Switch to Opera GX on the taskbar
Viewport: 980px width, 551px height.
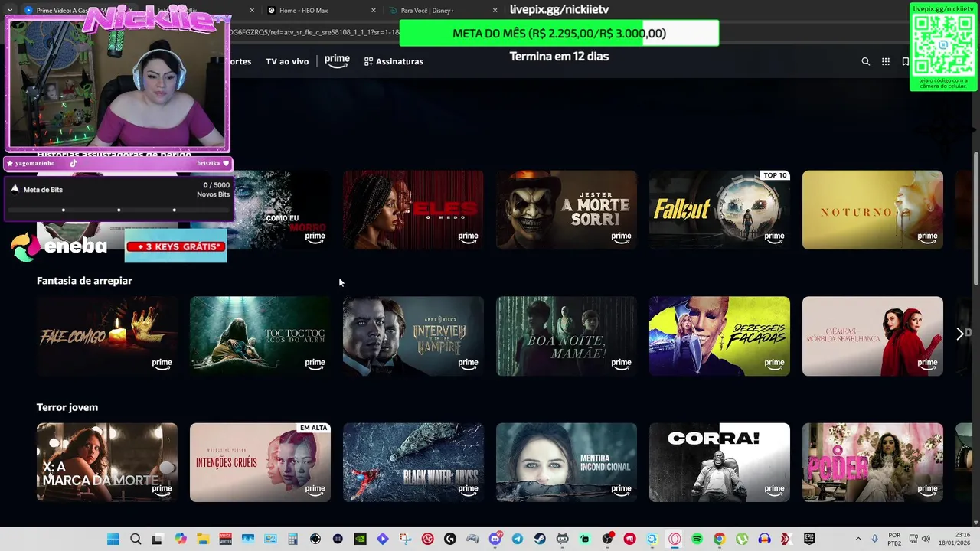pos(674,539)
